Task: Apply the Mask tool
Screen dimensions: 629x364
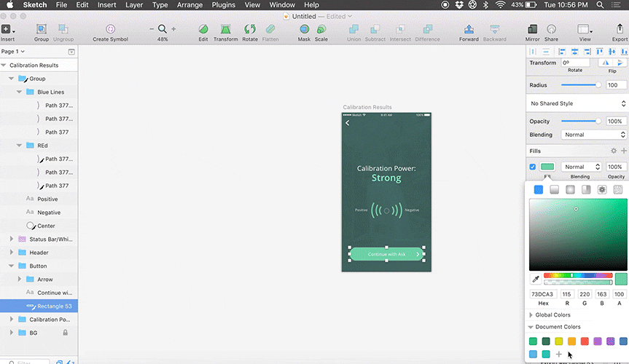Action: point(304,29)
